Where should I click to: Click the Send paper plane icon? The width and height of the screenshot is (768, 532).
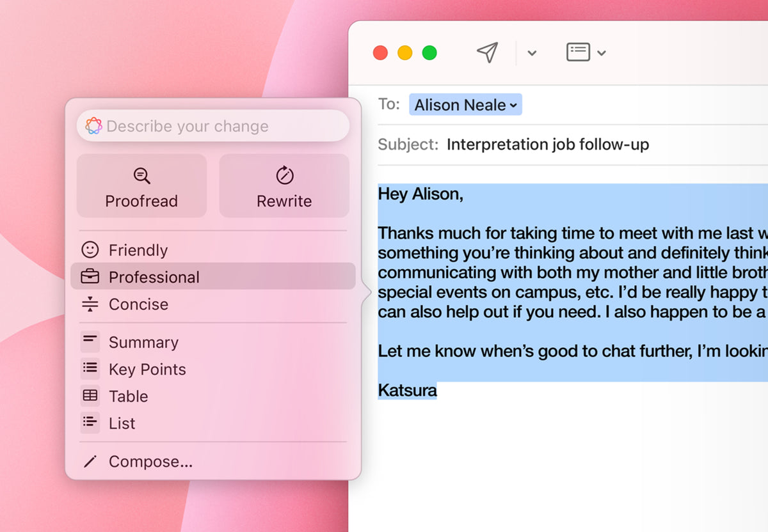click(488, 52)
